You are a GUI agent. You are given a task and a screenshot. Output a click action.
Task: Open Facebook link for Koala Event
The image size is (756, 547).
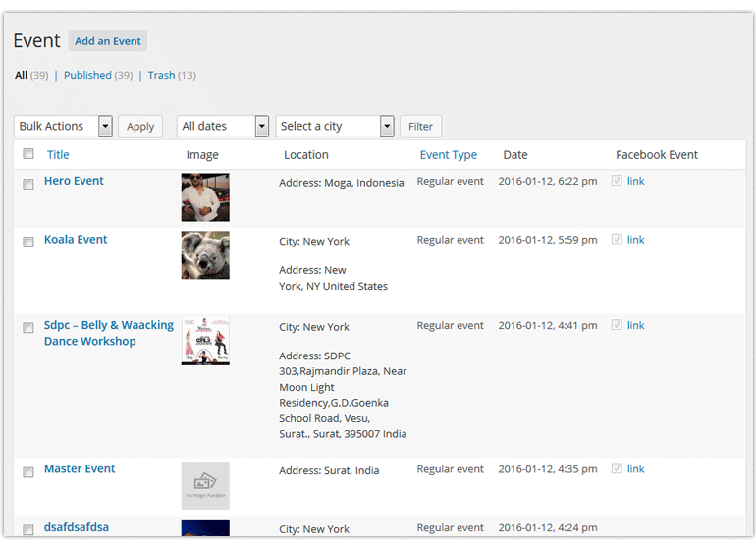point(635,240)
